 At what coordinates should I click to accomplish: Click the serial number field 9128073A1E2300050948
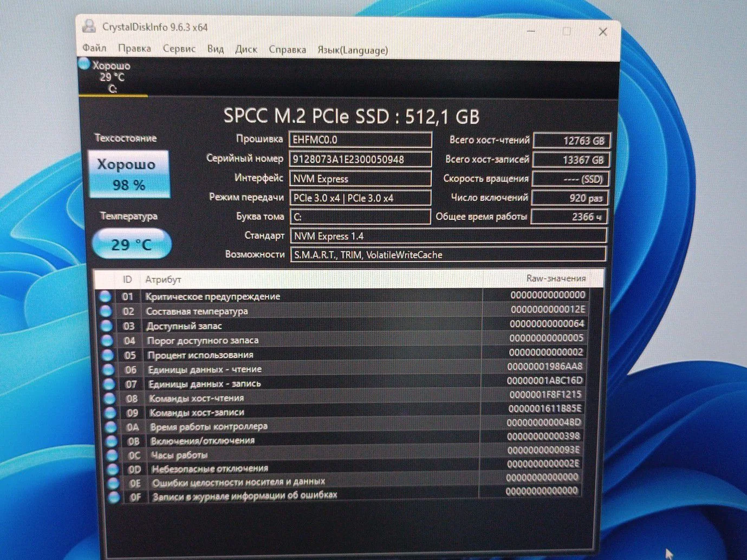coord(360,159)
